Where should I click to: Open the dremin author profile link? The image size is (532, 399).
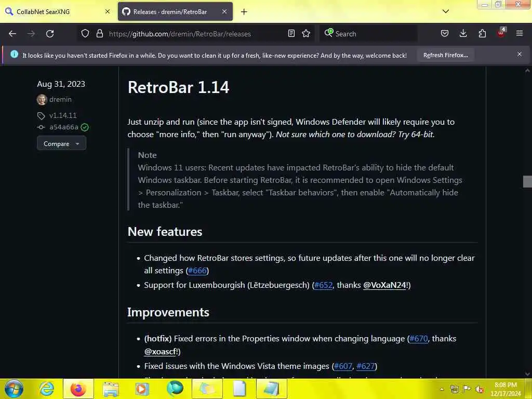(60, 99)
